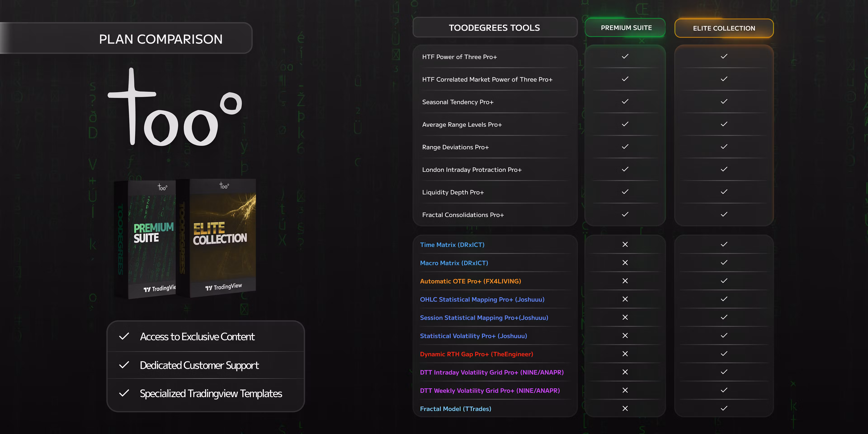Screen dimensions: 868x434
Task: Click Elite checkmark for Macro Matrix row
Action: (724, 262)
